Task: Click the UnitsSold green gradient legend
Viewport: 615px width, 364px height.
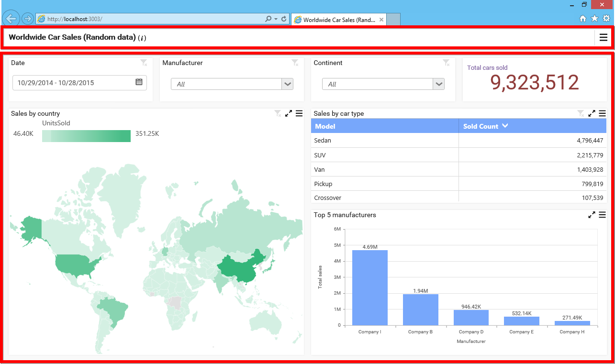Action: tap(86, 136)
